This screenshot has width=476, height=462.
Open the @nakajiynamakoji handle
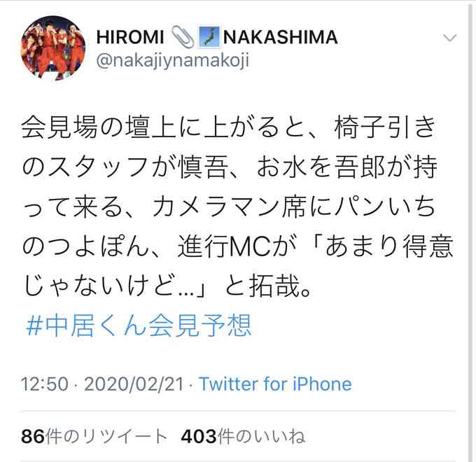click(x=173, y=60)
